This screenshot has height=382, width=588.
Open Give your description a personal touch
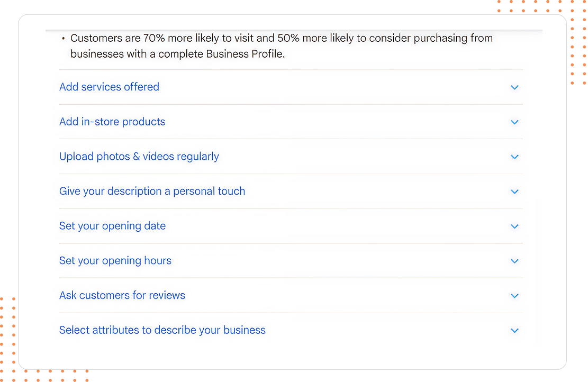(x=152, y=191)
